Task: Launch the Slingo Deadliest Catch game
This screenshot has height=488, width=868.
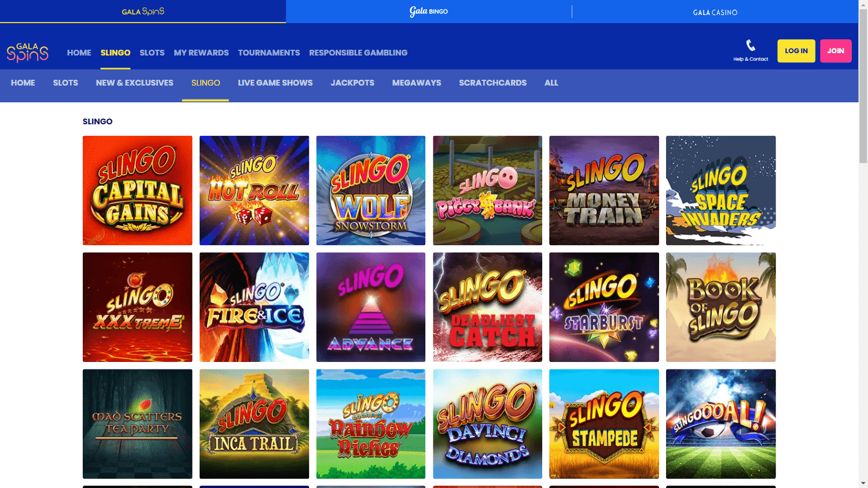Action: pos(487,307)
